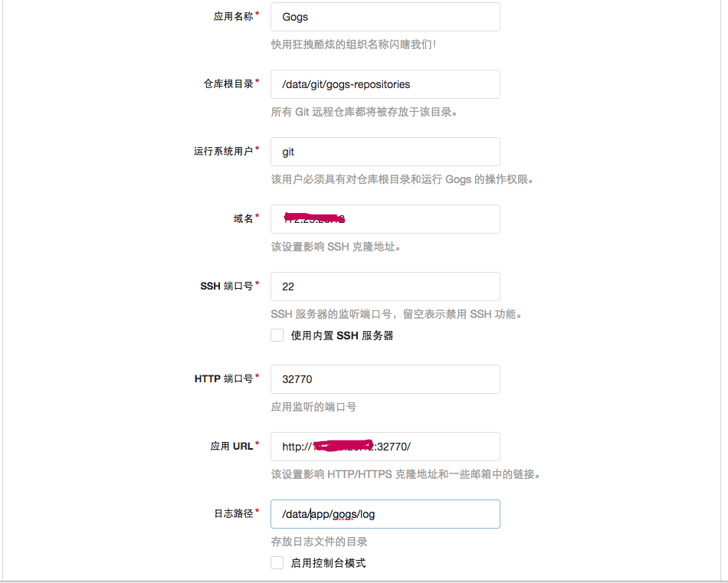The height and width of the screenshot is (583, 728).
Task: Click the 应用 URL label
Action: point(231,446)
